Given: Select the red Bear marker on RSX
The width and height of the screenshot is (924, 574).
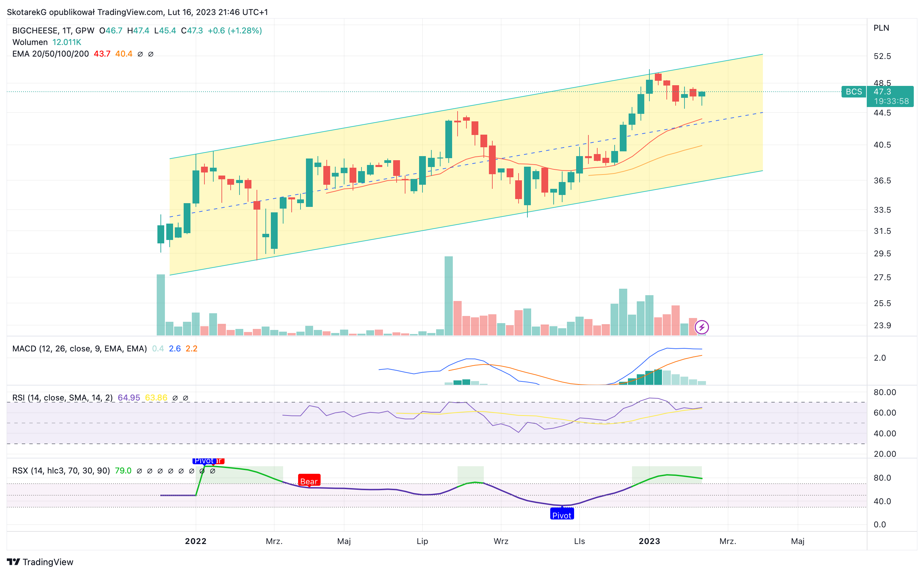Looking at the screenshot, I should coord(309,481).
